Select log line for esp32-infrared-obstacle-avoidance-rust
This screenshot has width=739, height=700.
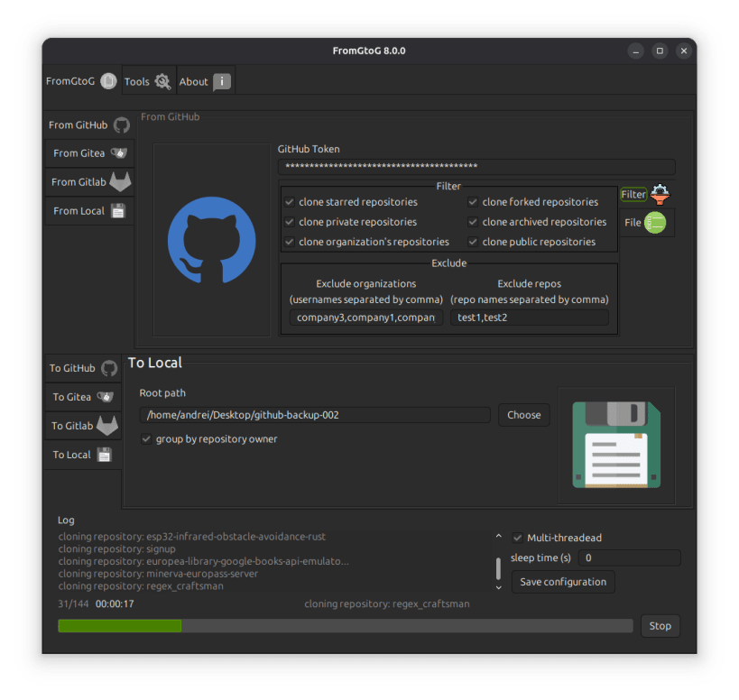coord(192,537)
